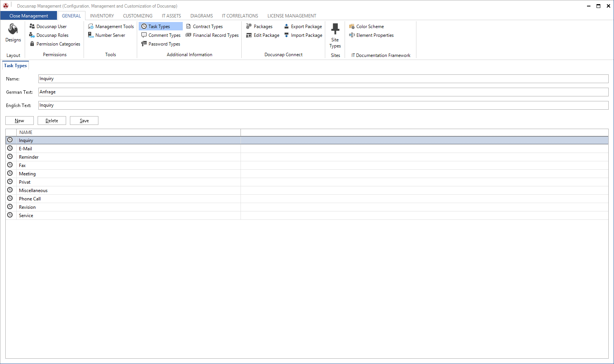Viewport: 614px width, 364px height.
Task: Select the Fax row
Action: (x=307, y=165)
